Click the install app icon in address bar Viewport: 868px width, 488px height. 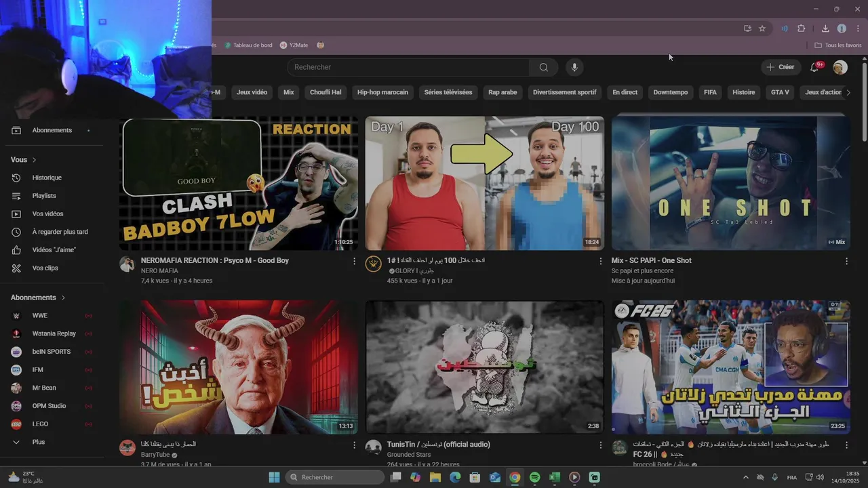(x=747, y=28)
